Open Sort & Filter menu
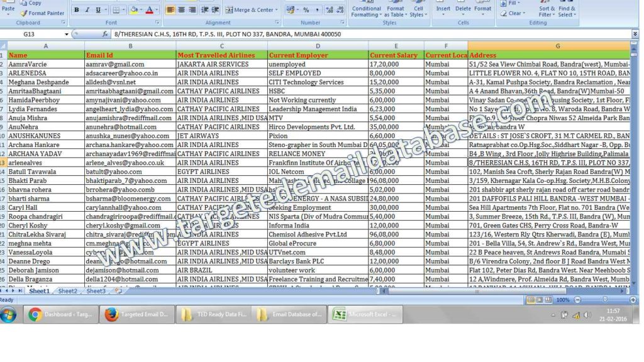Image resolution: width=644 pixels, height=362 pixels. [547, 10]
